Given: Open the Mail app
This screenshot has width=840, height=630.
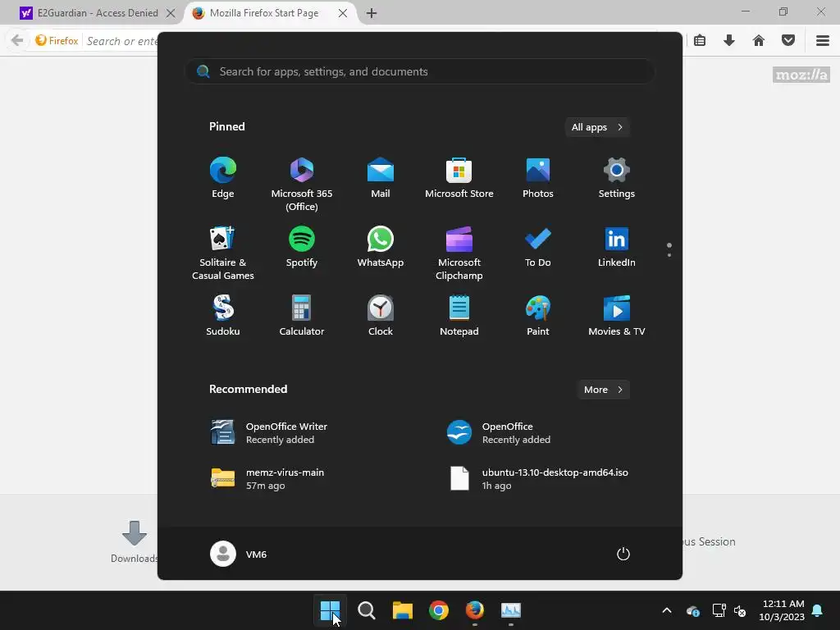Looking at the screenshot, I should pos(381,178).
